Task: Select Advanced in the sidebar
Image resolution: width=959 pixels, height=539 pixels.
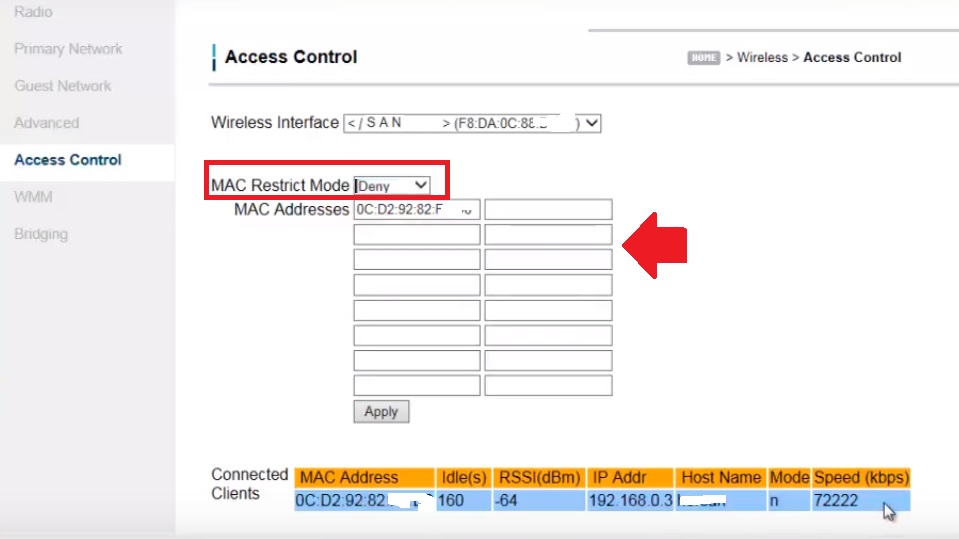Action: click(x=46, y=123)
